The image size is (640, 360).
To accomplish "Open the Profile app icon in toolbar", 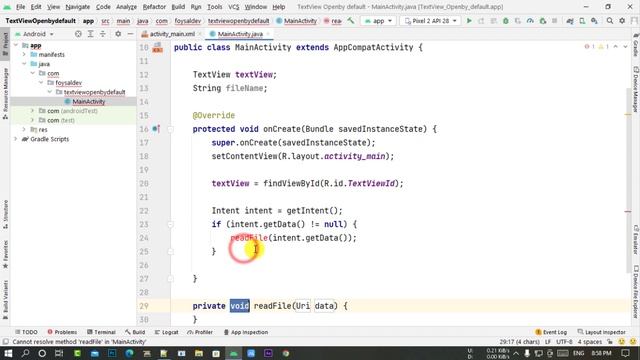I will 530,21.
